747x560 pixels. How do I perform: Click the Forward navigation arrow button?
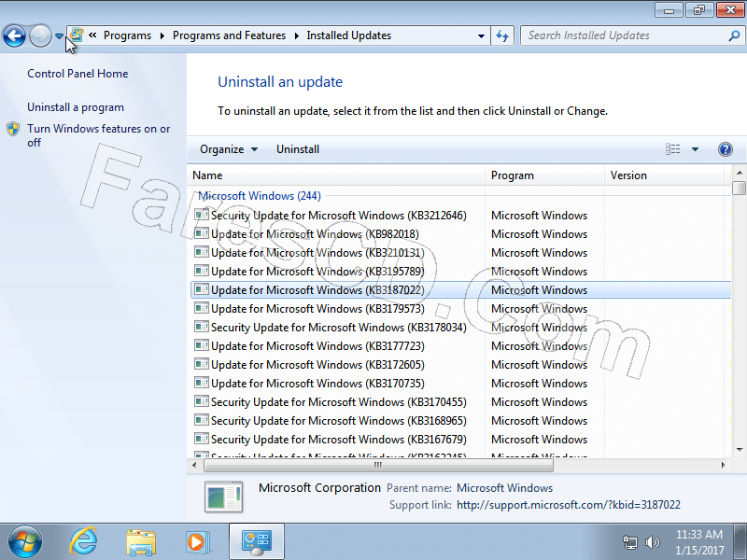pyautogui.click(x=40, y=35)
